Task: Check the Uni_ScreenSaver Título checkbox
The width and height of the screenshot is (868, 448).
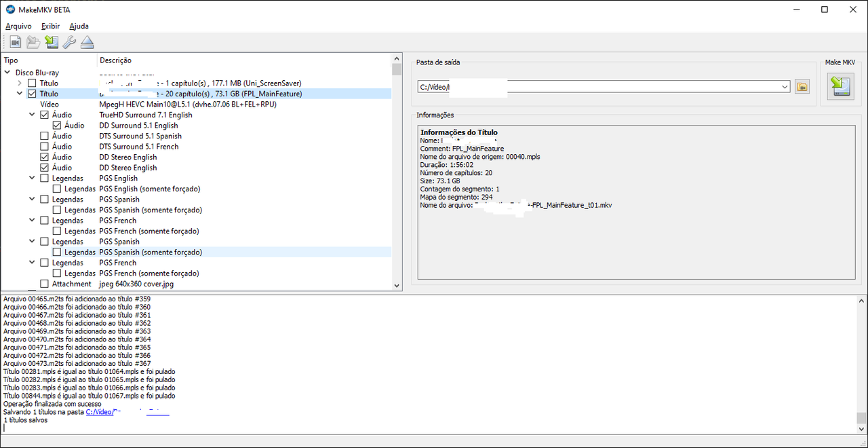Action: click(32, 83)
